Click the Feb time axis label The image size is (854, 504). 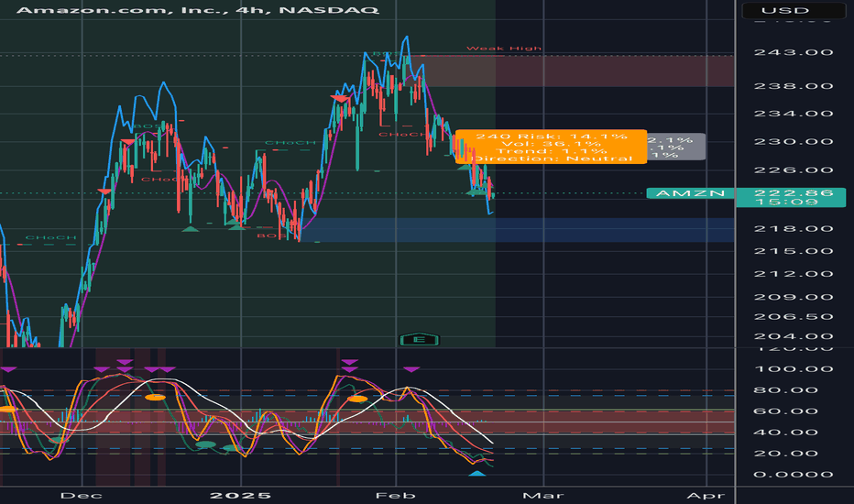pos(396,495)
